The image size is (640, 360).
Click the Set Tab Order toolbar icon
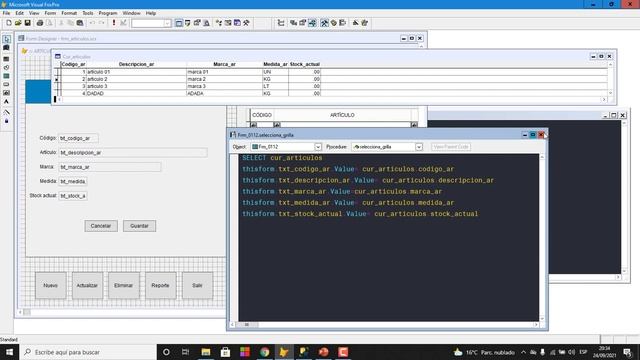[281, 23]
